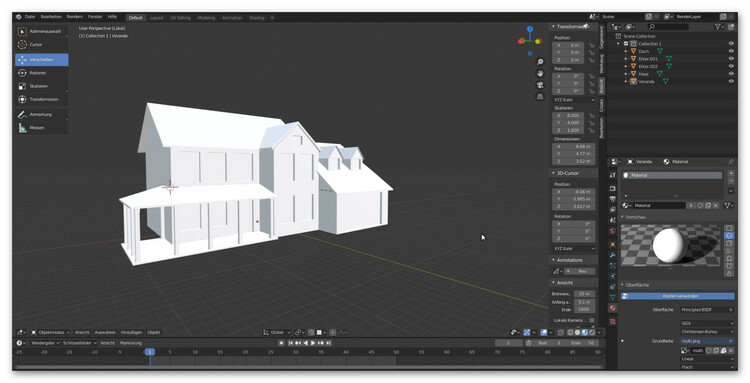Image resolution: width=750 pixels, height=383 pixels.
Task: Click the Brennweite 35 m field
Action: (584, 294)
